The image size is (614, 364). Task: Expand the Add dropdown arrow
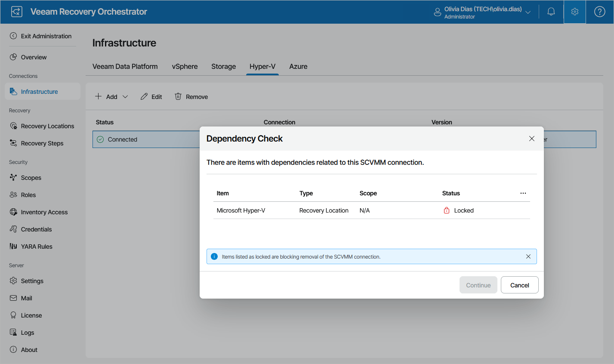[125, 97]
